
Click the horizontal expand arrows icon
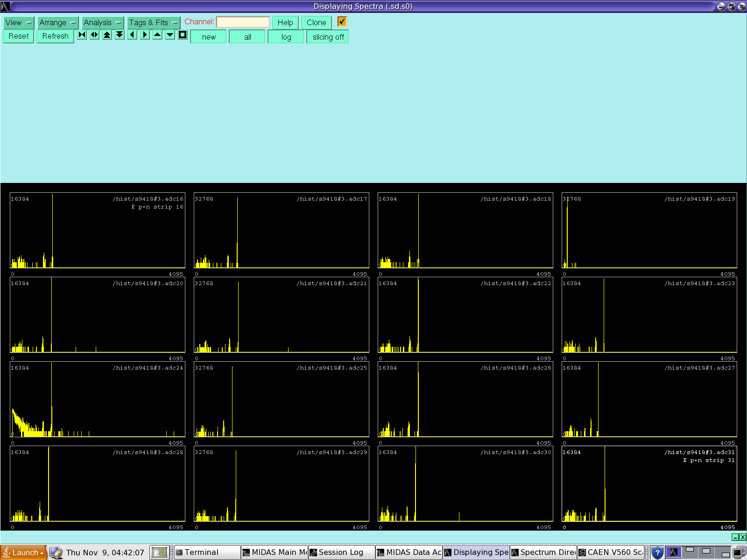pos(95,35)
